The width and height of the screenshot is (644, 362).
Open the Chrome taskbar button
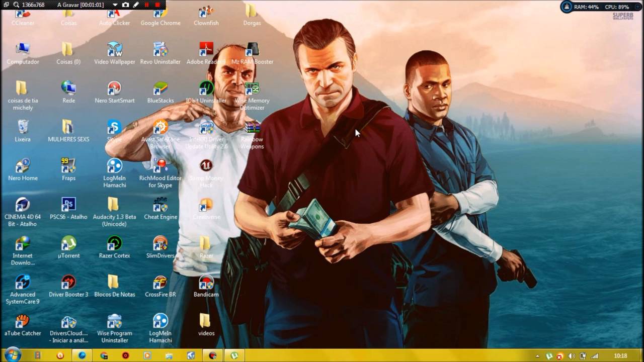point(104,355)
